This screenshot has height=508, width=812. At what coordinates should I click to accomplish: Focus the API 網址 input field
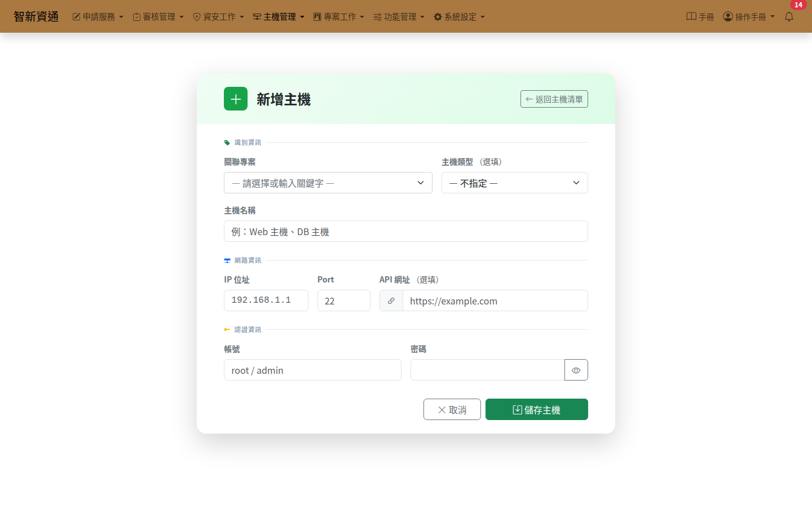tap(495, 301)
